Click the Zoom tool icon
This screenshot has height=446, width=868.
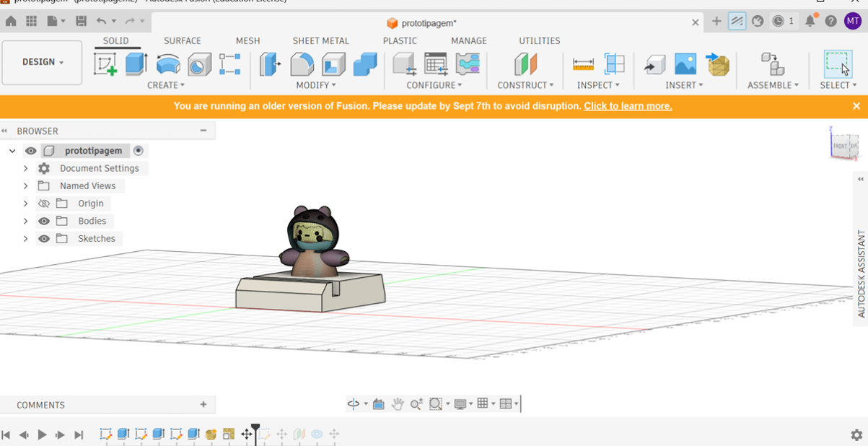(x=416, y=404)
